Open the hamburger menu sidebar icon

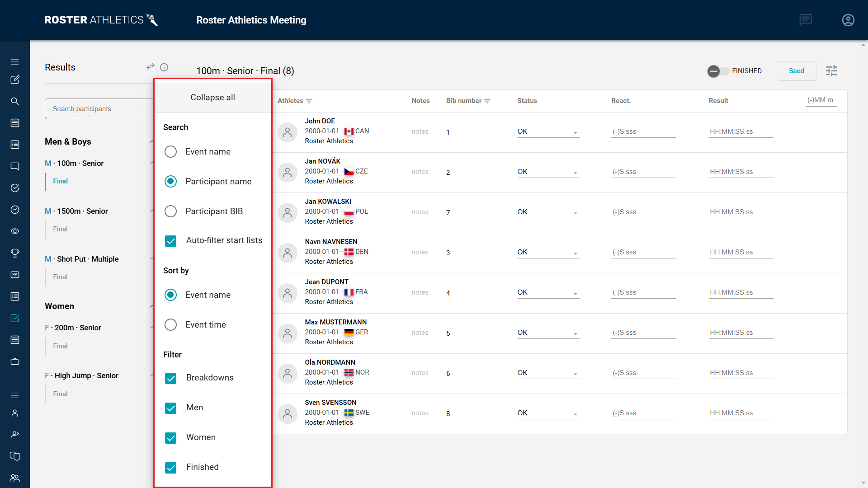point(15,62)
